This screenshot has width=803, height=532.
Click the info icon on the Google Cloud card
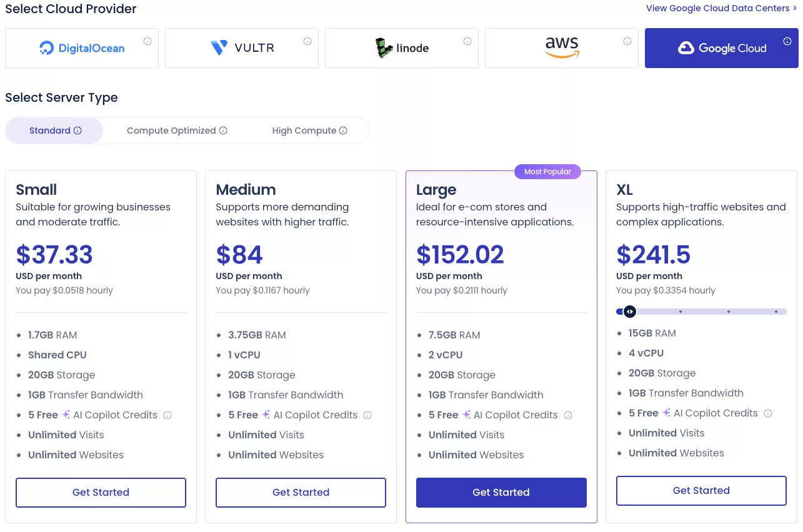(787, 40)
